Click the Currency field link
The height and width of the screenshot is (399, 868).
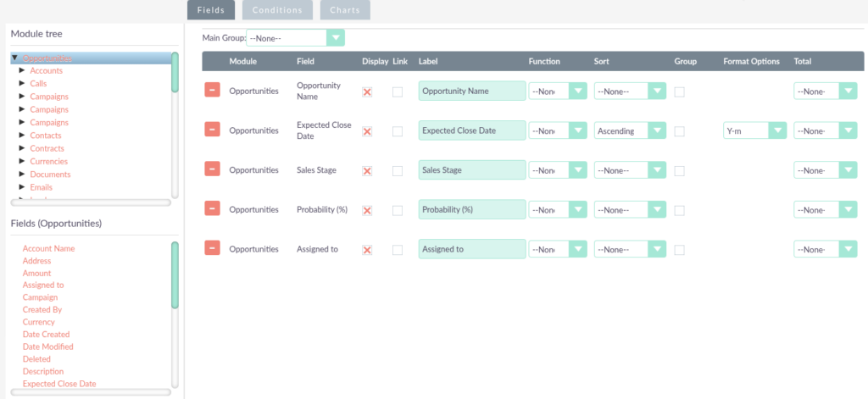coord(39,322)
